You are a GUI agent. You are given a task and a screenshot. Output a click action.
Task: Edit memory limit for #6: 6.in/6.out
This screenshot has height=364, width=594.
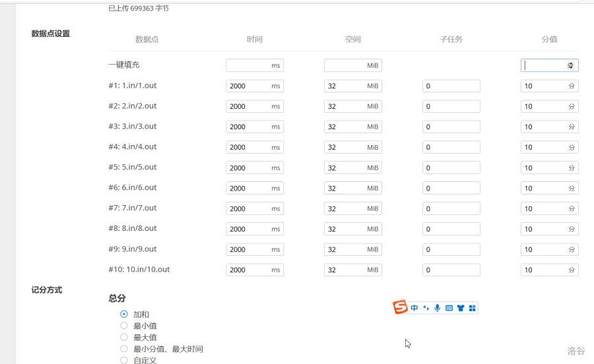tap(352, 188)
